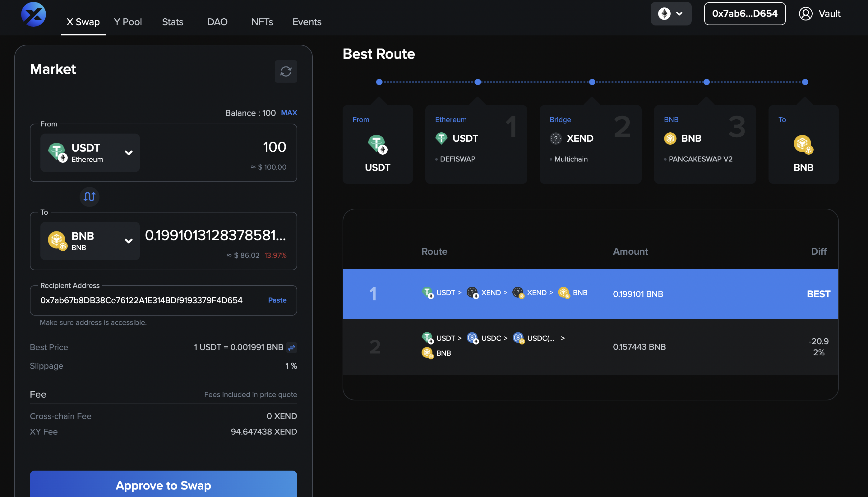The image size is (868, 497).
Task: Click second XEND icon in route row 1
Action: pos(518,293)
